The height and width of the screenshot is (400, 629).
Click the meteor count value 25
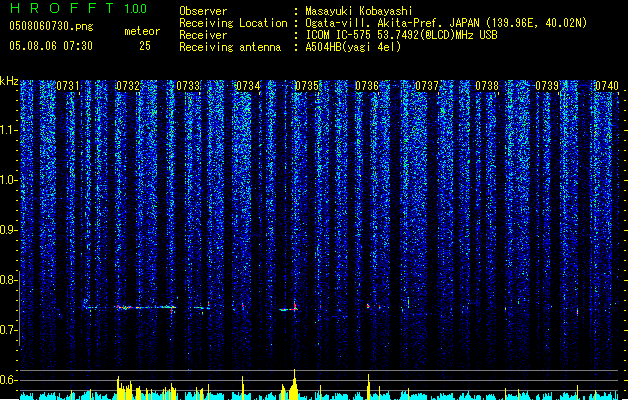click(145, 46)
